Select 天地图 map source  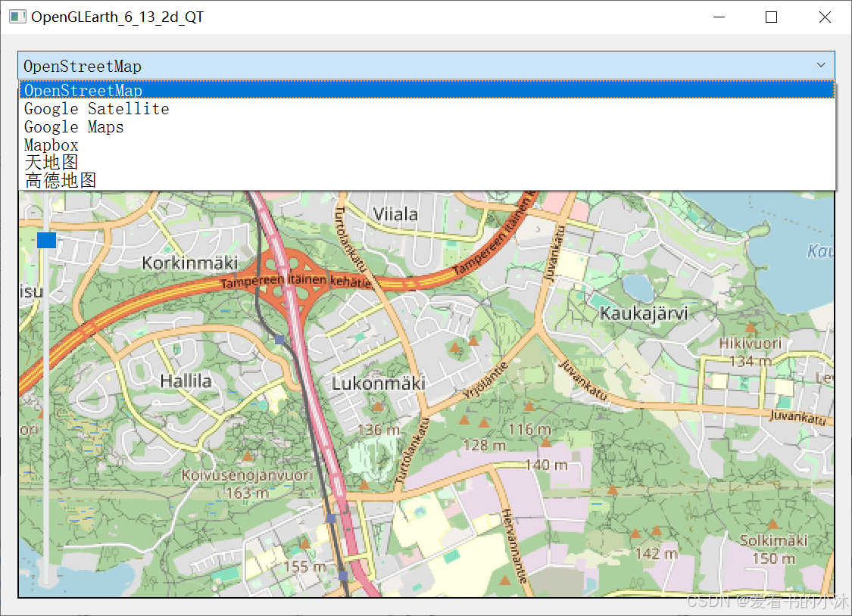pos(426,162)
